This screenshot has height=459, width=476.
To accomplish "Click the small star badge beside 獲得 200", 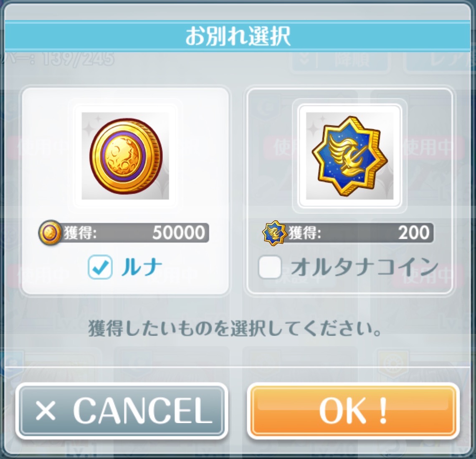I will tap(275, 233).
